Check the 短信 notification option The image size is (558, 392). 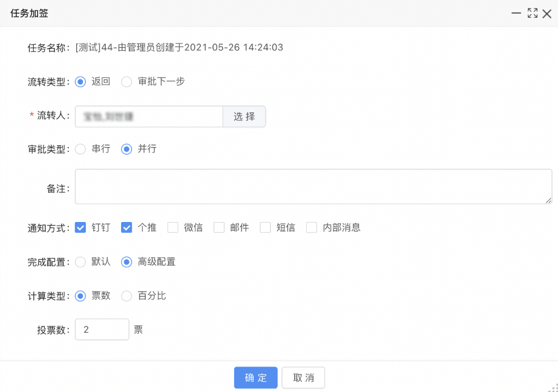[266, 227]
